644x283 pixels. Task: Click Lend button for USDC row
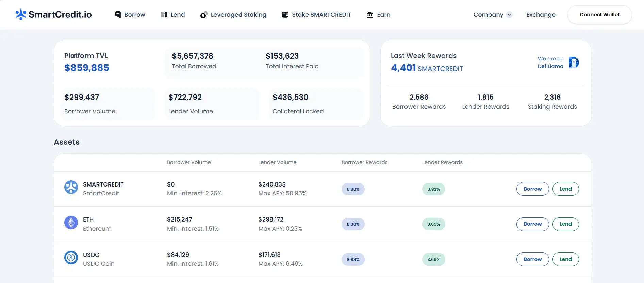pyautogui.click(x=565, y=259)
